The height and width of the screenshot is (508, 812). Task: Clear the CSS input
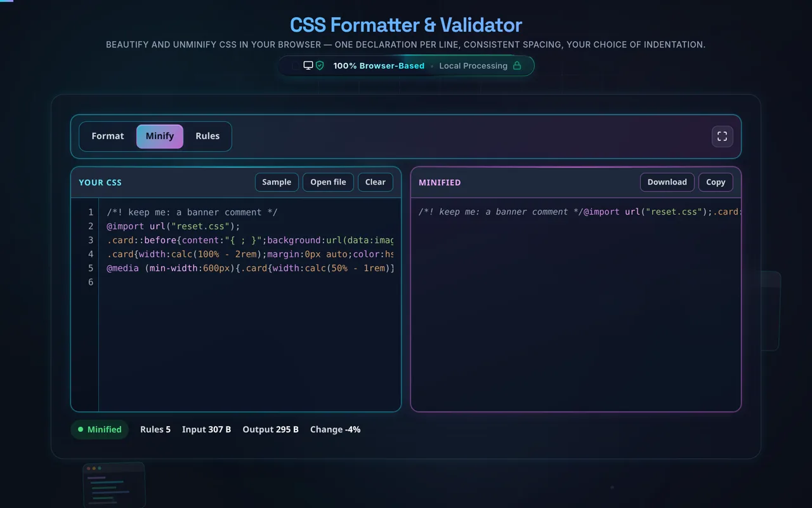[x=376, y=182]
